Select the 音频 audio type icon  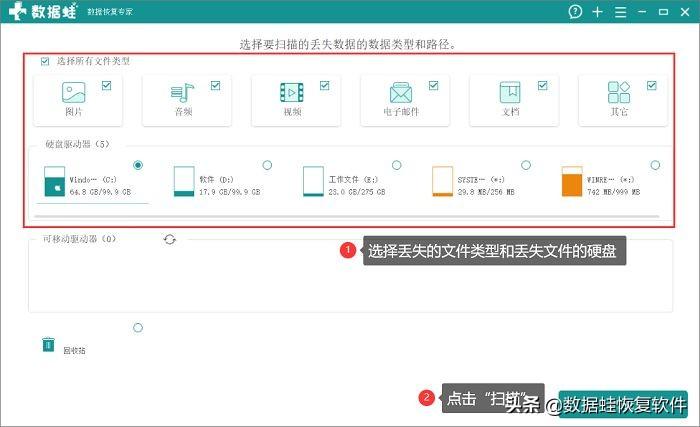pyautogui.click(x=183, y=93)
